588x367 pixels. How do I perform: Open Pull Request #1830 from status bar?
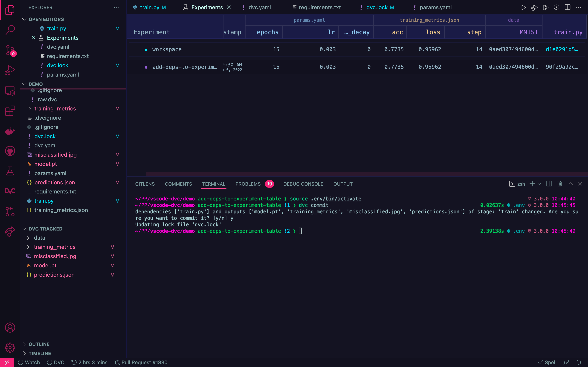click(x=141, y=362)
